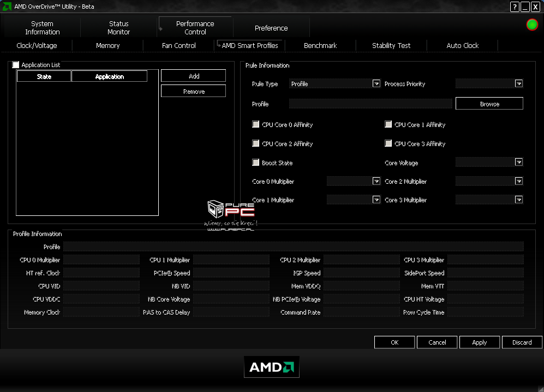Click the Discard button
Screen dimensions: 544x392
pos(522,342)
